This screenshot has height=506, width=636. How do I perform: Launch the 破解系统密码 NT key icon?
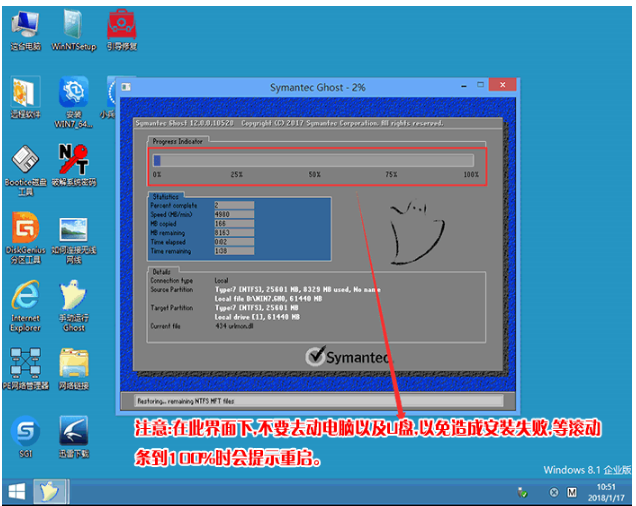74,166
